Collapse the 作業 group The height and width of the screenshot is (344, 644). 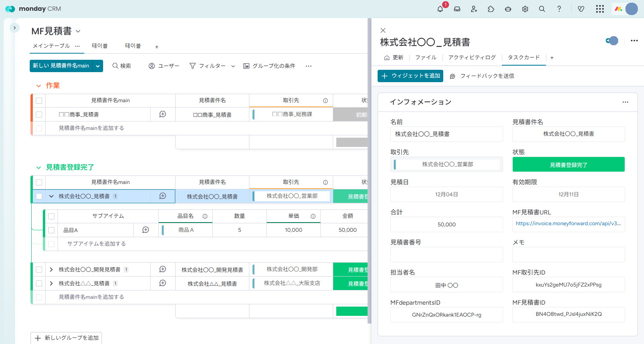(x=39, y=86)
